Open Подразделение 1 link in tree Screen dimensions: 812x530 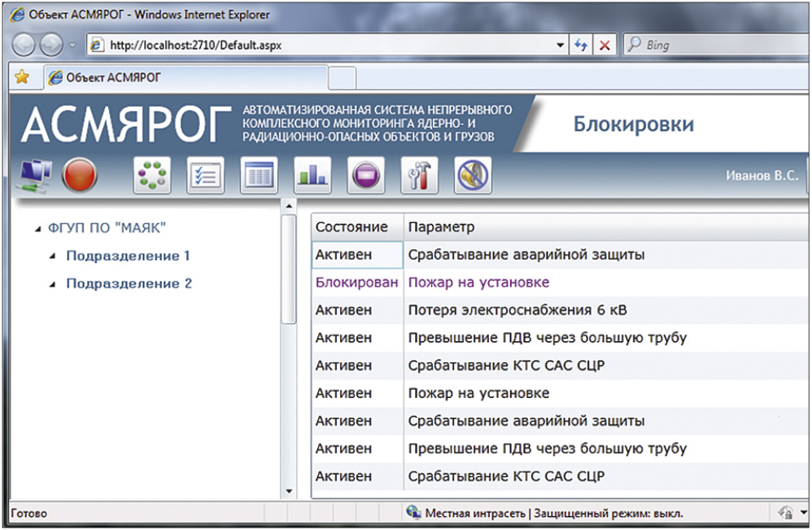click(128, 256)
